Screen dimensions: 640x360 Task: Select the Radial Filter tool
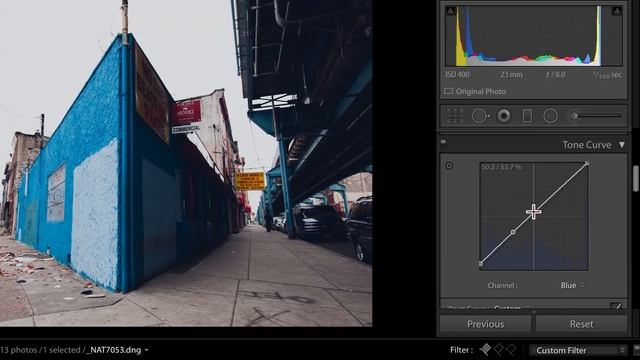pos(550,116)
